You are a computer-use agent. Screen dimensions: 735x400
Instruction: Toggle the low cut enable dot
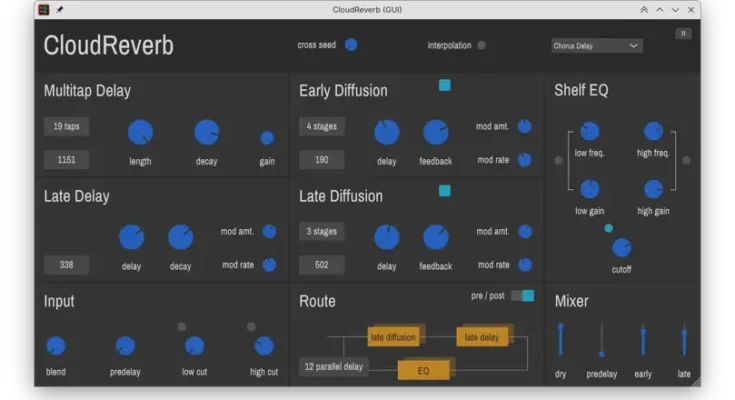tap(182, 326)
